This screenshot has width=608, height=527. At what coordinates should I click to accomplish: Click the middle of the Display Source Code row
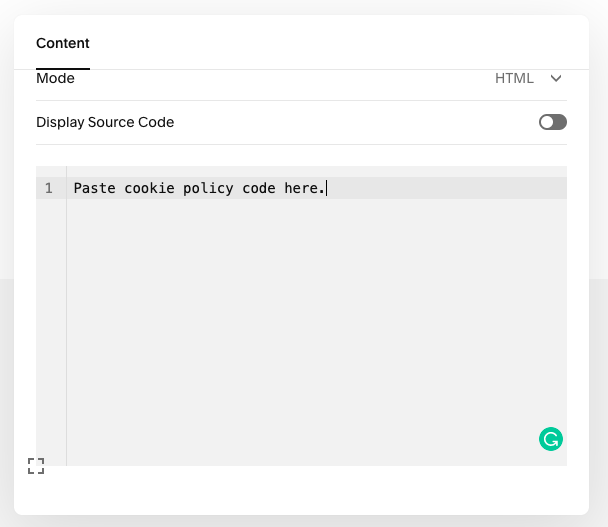click(x=301, y=123)
